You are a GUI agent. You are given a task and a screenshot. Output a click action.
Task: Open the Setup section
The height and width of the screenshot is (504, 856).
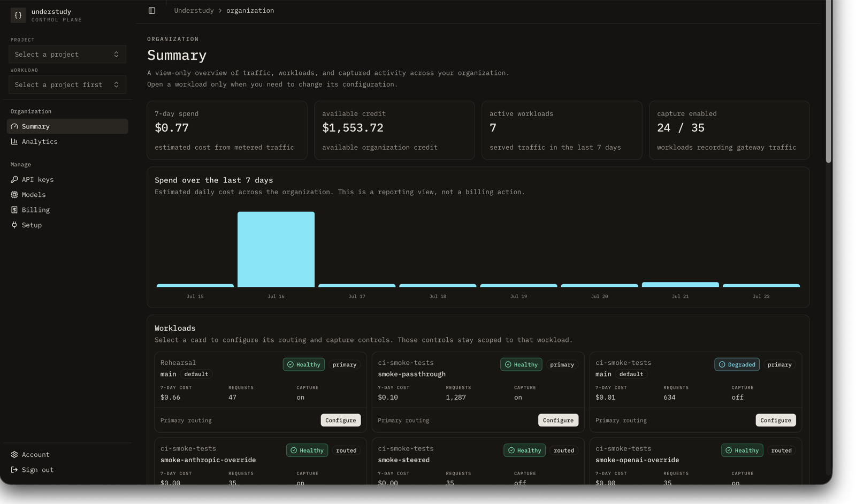point(67,225)
